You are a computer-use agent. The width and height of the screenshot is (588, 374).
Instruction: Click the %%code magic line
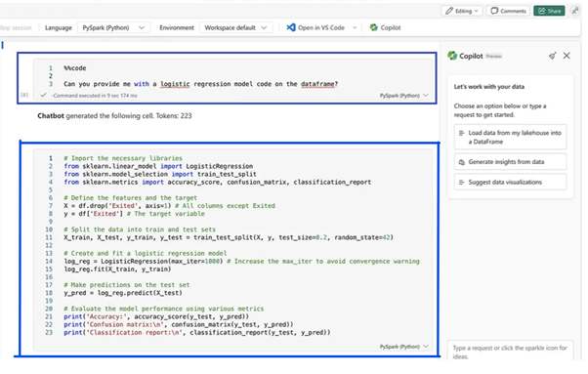74,68
